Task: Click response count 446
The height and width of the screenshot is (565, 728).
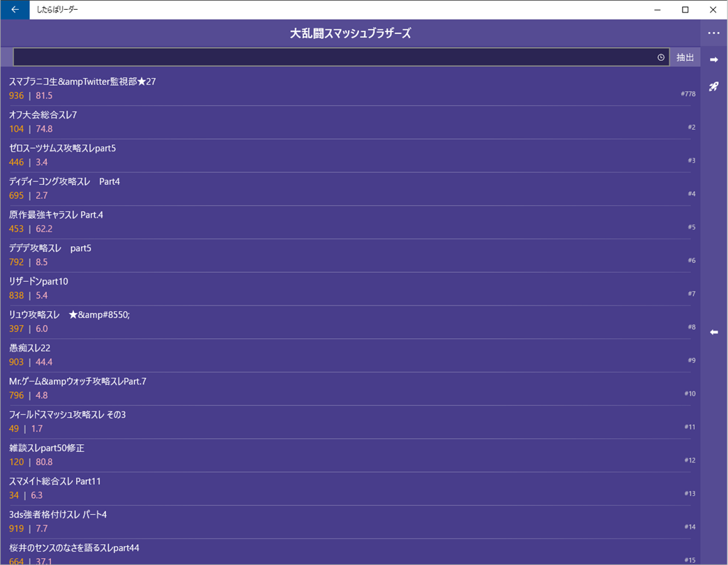Action: [x=16, y=163]
